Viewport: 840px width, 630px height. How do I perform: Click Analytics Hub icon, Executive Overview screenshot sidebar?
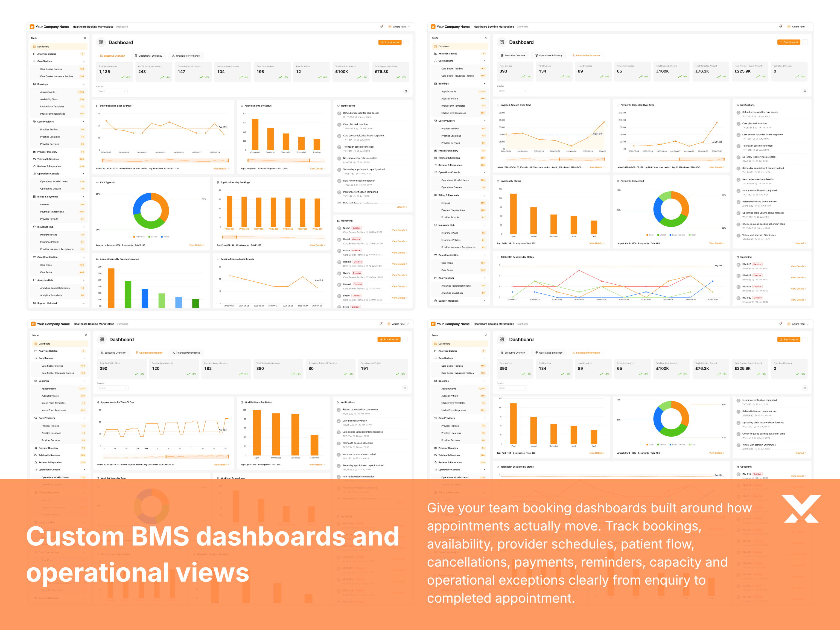tap(34, 280)
